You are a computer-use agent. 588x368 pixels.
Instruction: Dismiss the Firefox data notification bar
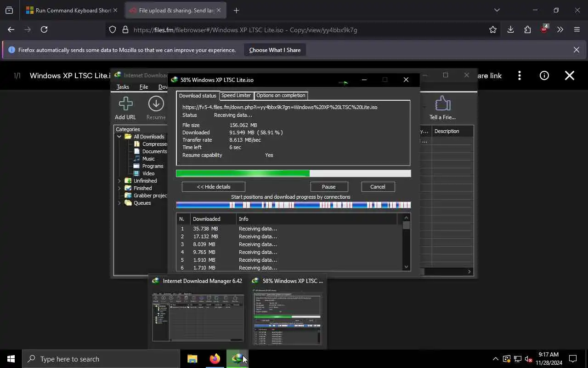coord(576,50)
